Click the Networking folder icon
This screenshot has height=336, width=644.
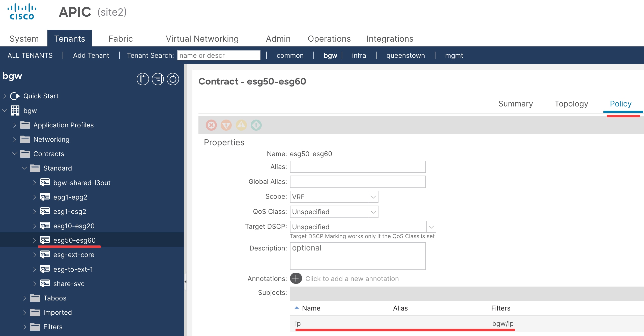click(x=25, y=139)
